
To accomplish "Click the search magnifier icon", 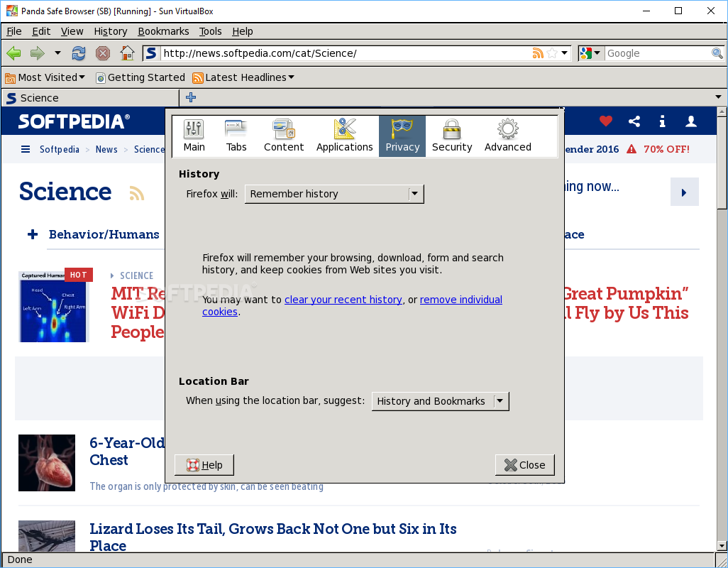I will click(717, 53).
